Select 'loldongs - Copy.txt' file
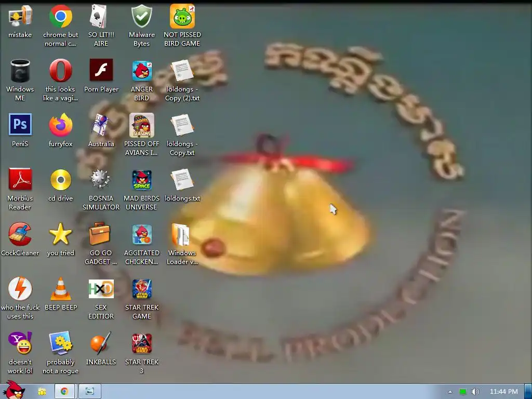532x399 pixels. pos(182,125)
